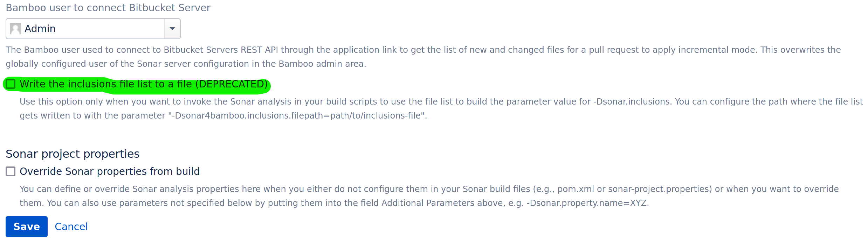Click the empty middle area of the Admin select box

[x=112, y=29]
